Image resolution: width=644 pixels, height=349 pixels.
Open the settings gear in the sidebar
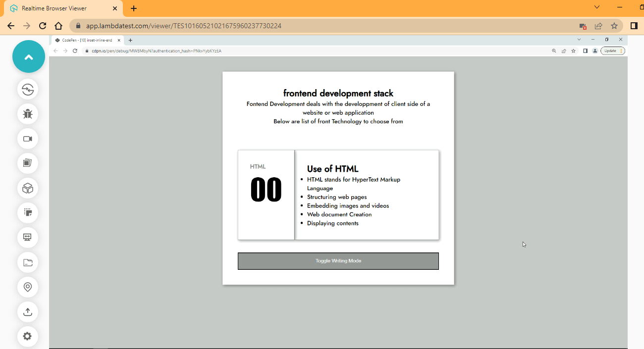[x=28, y=337]
